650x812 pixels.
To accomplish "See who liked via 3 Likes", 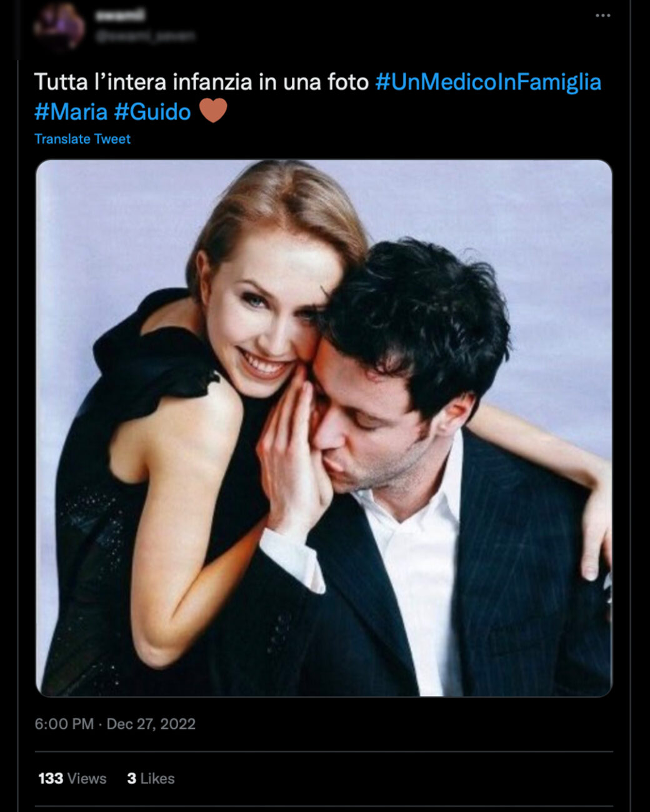I will click(150, 779).
